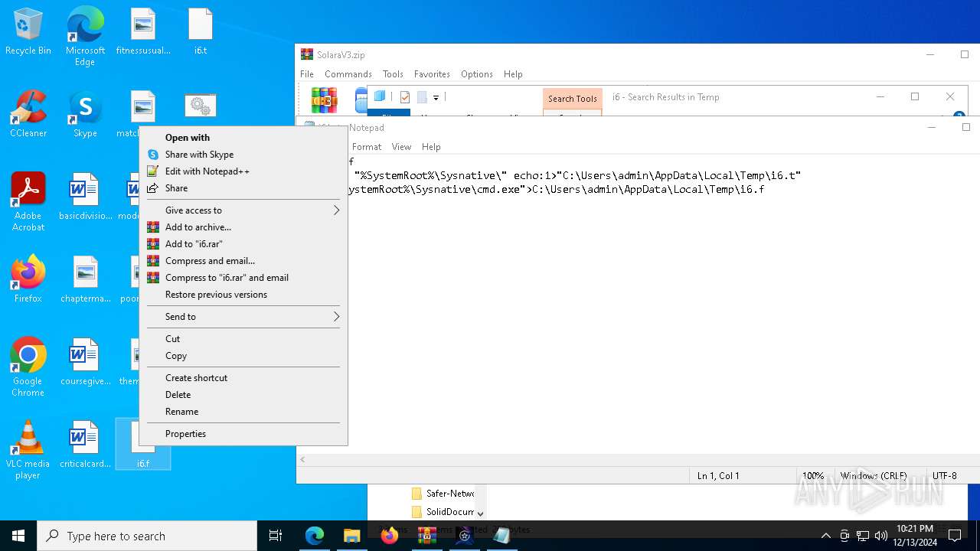This screenshot has height=551, width=980.
Task: Choose Add to archive...
Action: (243, 227)
